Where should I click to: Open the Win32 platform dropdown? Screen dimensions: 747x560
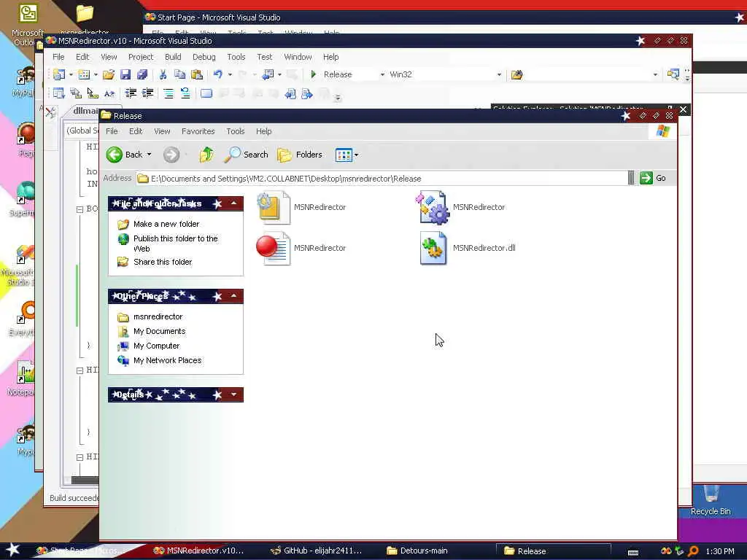click(499, 75)
